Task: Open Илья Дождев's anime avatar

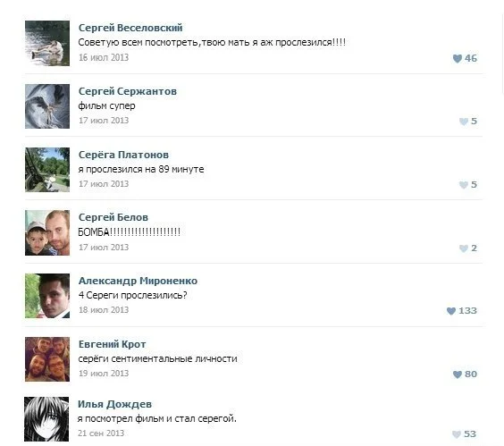Action: 46,419
